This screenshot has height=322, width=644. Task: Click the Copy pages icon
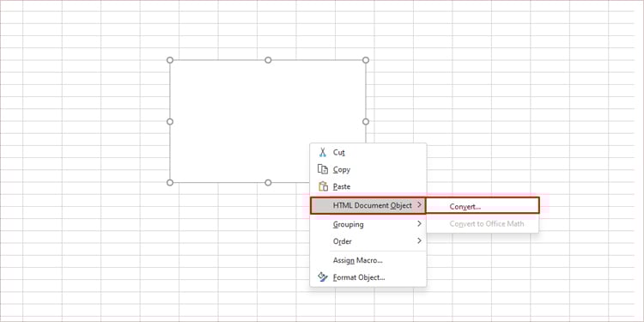pyautogui.click(x=323, y=169)
